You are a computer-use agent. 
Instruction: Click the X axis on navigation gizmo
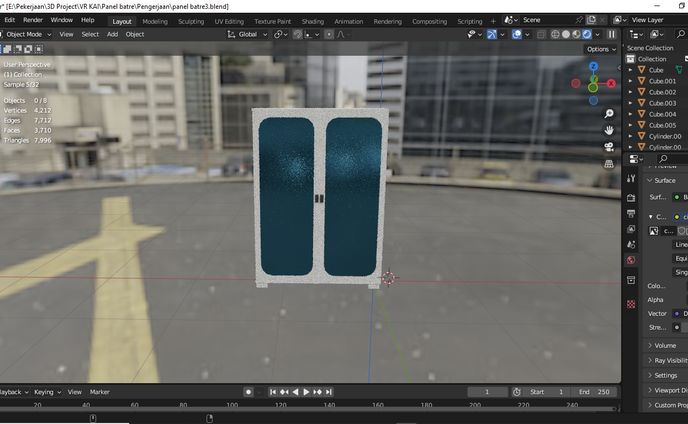coord(611,83)
